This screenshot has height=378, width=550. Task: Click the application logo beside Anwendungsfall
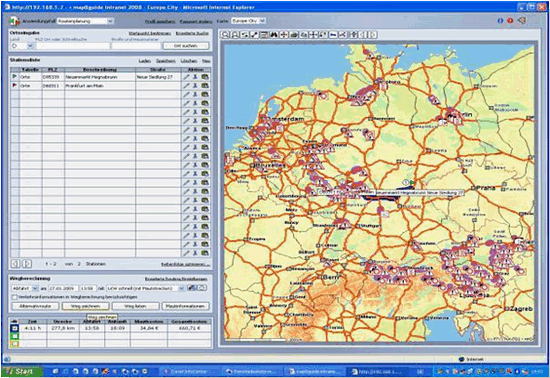pos(15,21)
